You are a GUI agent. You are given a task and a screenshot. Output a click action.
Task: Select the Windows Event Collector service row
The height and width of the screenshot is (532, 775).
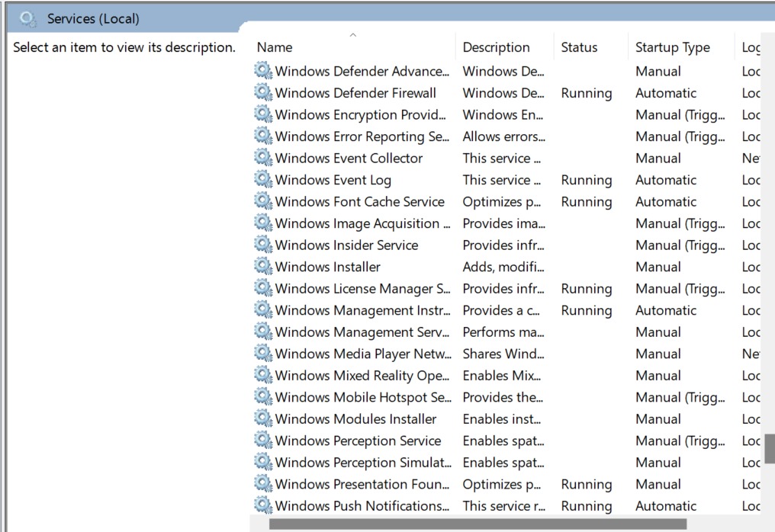point(349,159)
